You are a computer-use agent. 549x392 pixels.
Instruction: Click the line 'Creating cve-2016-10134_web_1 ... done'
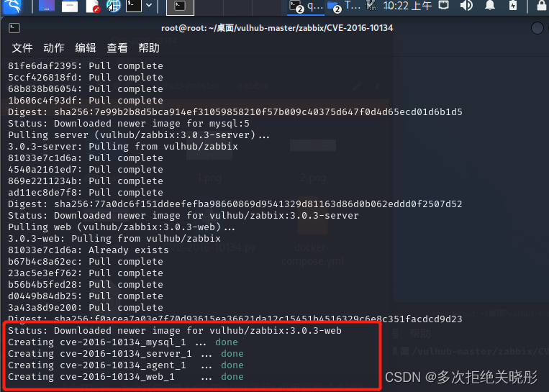[126, 377]
